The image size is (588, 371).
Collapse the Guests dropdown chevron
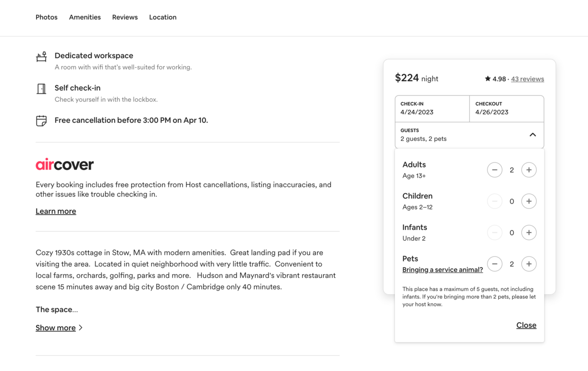[x=533, y=135]
